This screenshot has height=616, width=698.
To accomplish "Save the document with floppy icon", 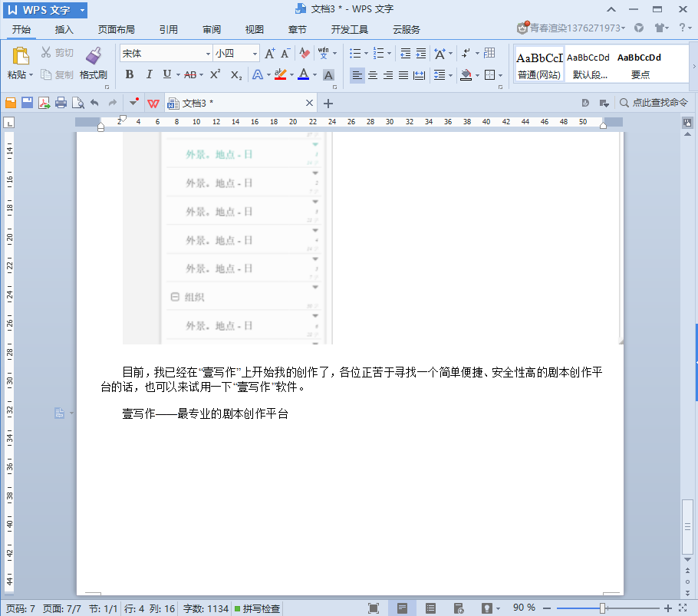I will pos(27,103).
